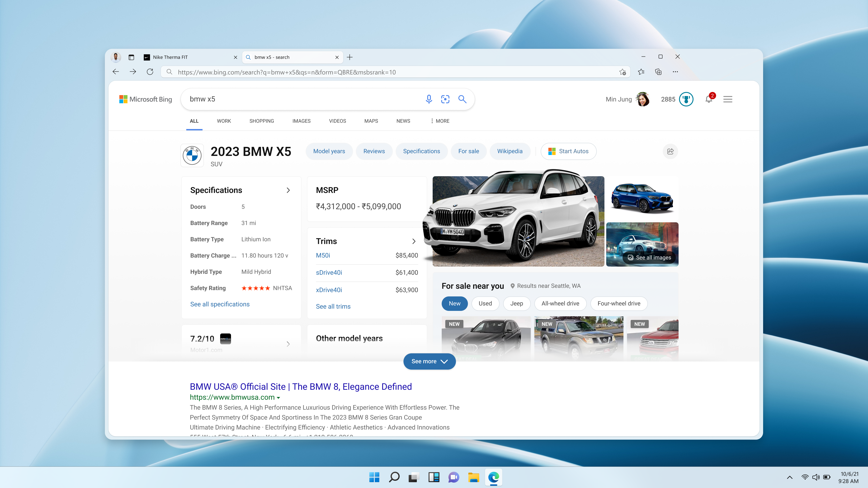This screenshot has width=868, height=488.
Task: Select the Jeep filter chip
Action: pyautogui.click(x=517, y=303)
